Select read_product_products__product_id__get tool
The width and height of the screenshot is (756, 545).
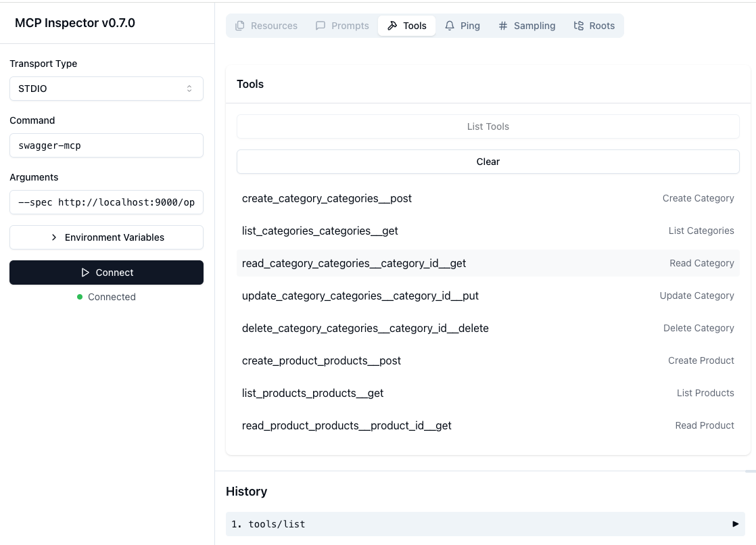pos(488,425)
